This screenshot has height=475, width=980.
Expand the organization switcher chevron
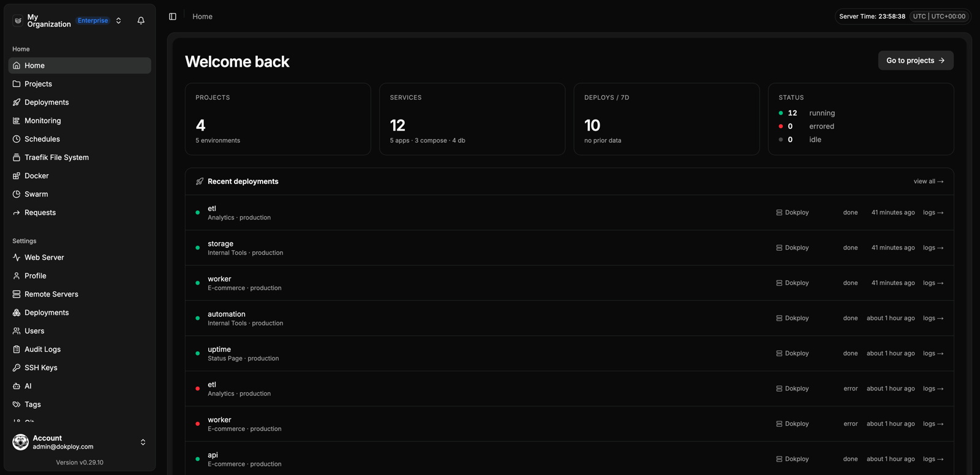coord(119,21)
